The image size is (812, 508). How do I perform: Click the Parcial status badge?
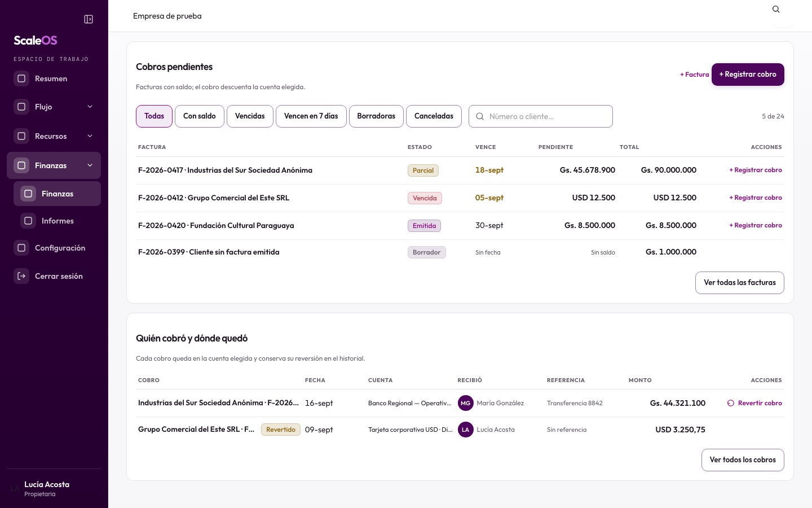pos(423,170)
